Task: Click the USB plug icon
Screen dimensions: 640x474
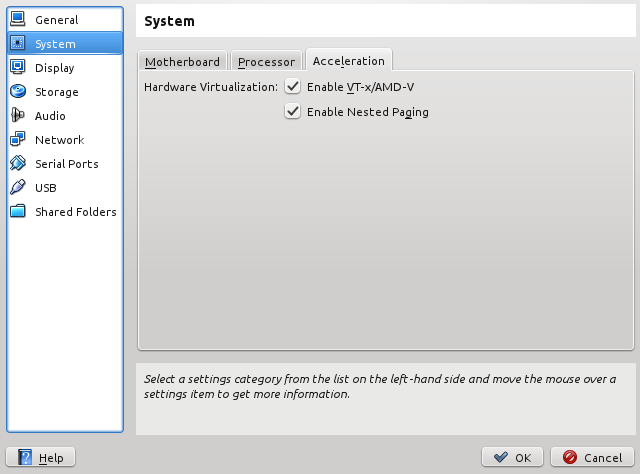Action: [x=18, y=187]
